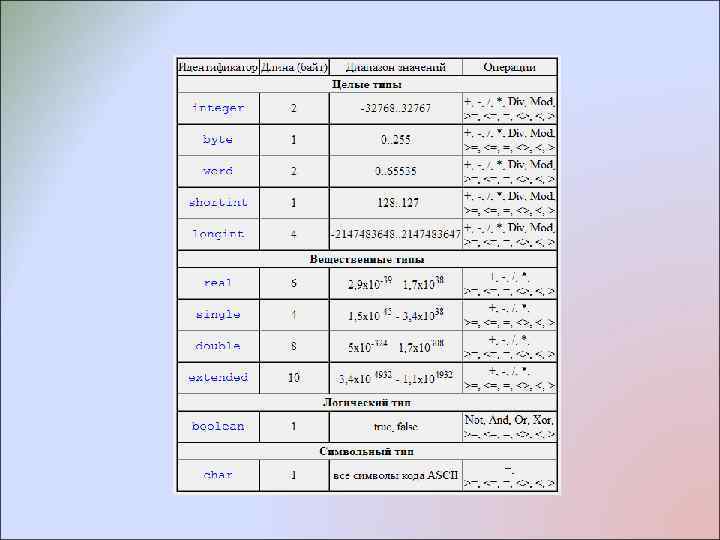
Task: Click 'Not, And, Or, Xor' operations cell
Action: pos(509,427)
